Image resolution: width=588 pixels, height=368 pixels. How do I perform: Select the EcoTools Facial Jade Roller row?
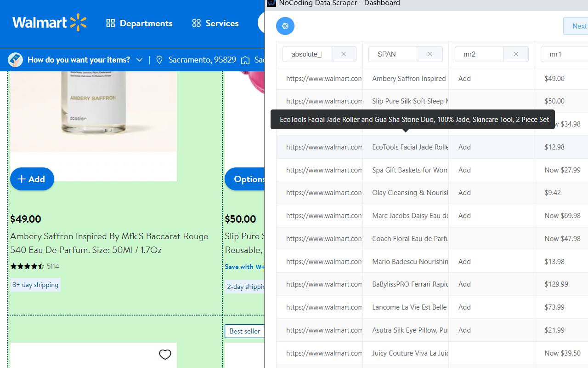(x=410, y=147)
